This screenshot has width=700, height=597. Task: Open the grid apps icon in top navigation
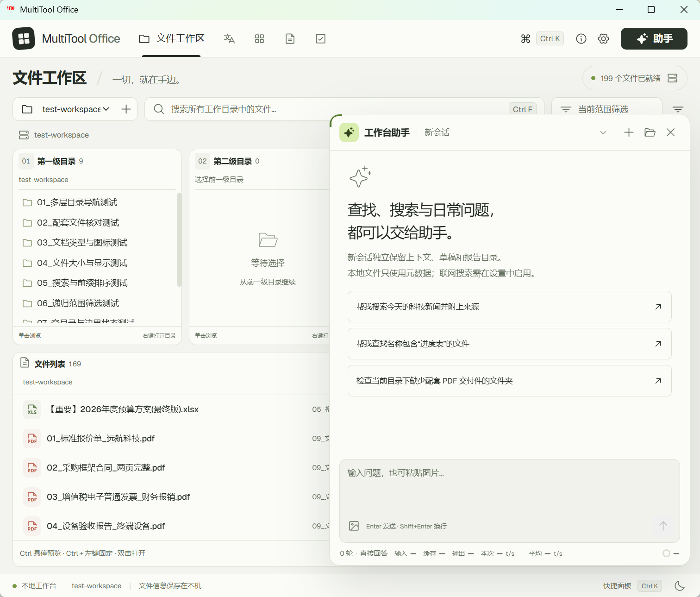click(259, 39)
